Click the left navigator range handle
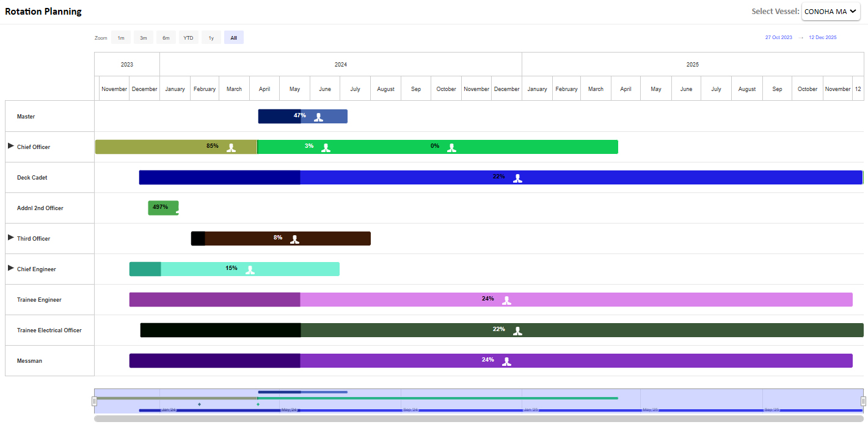This screenshot has width=868, height=430. point(94,401)
